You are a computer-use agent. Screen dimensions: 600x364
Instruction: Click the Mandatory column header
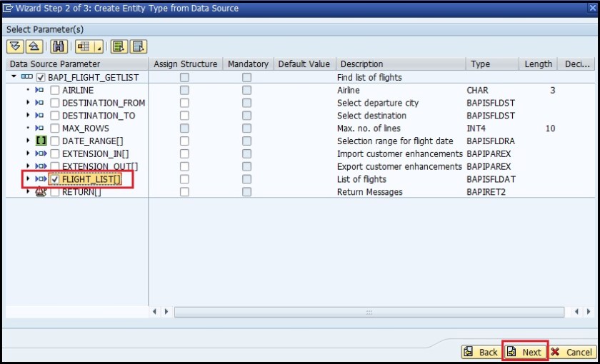click(248, 64)
